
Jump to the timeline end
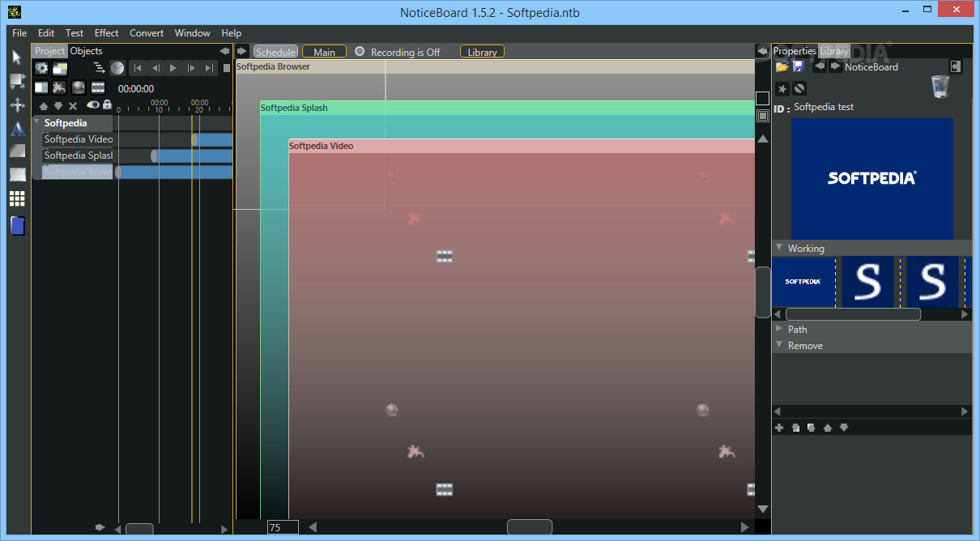point(209,68)
